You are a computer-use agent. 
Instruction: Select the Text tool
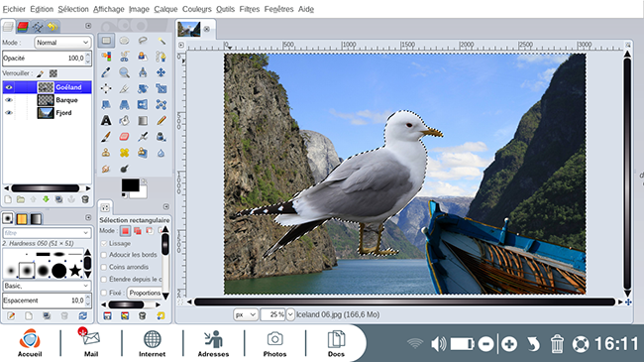pyautogui.click(x=106, y=121)
